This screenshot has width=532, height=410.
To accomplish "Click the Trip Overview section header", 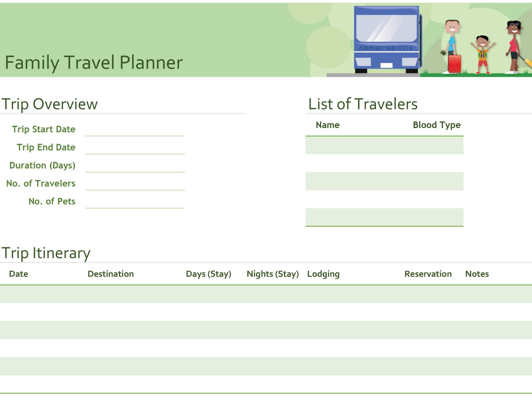I will [x=49, y=104].
